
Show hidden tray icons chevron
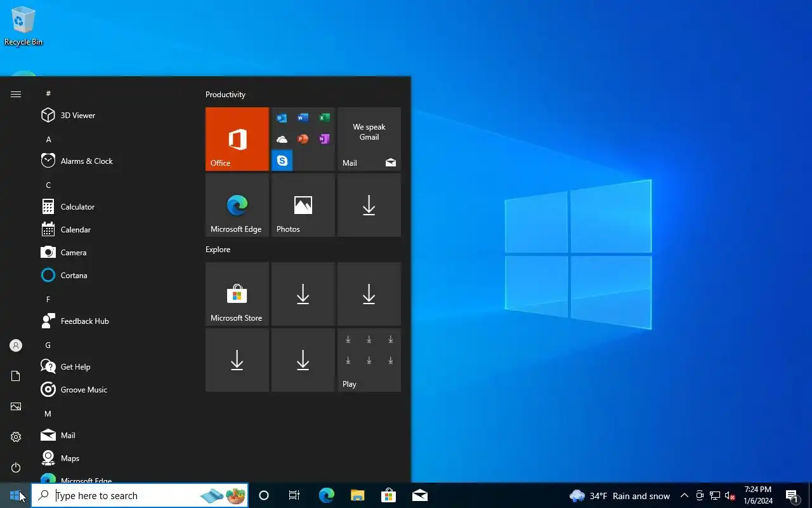click(684, 496)
